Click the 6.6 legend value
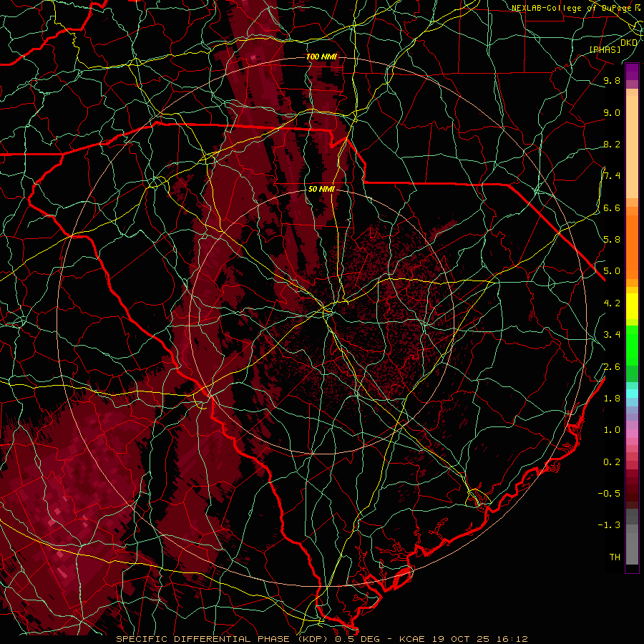Image resolution: width=644 pixels, height=644 pixels. click(x=612, y=208)
